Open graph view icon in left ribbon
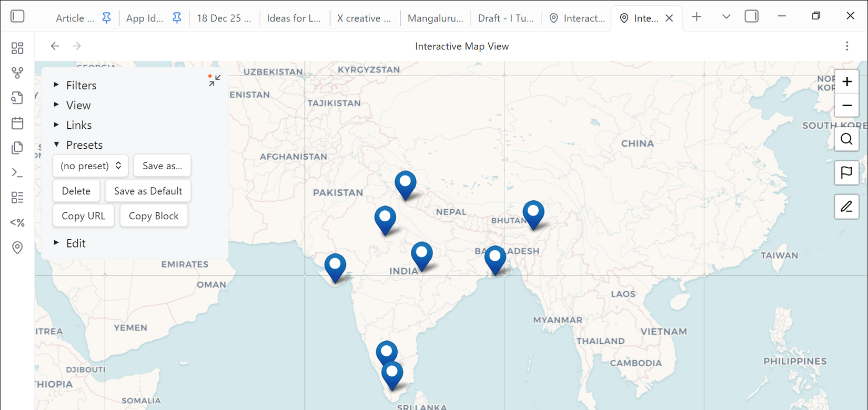This screenshot has width=868, height=410. coord(17,73)
